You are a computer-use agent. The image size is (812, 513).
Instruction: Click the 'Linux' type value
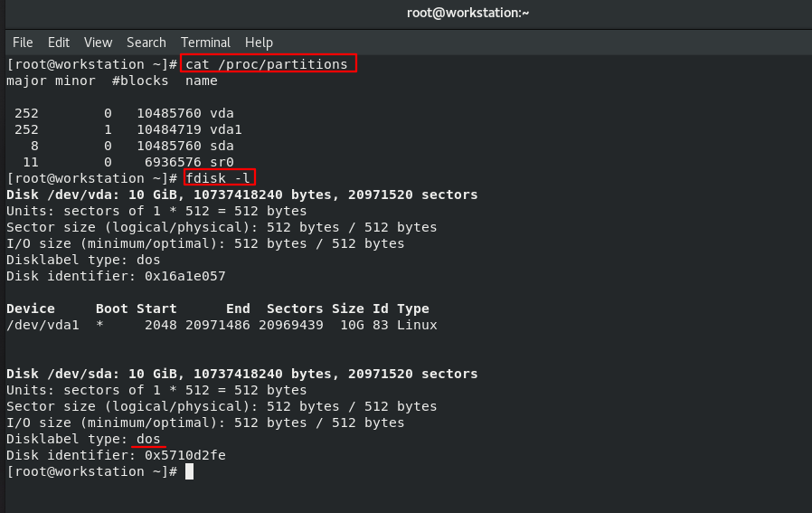[417, 325]
